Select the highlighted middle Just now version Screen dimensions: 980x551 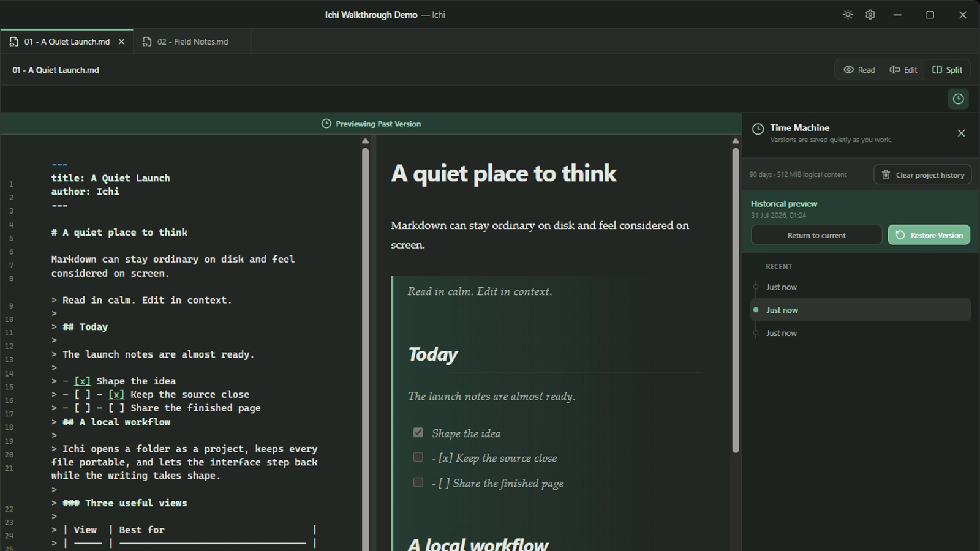pyautogui.click(x=861, y=310)
